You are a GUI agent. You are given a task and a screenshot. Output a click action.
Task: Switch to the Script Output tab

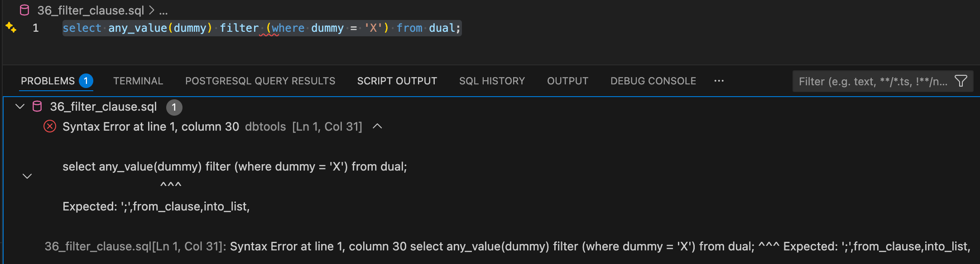(397, 81)
